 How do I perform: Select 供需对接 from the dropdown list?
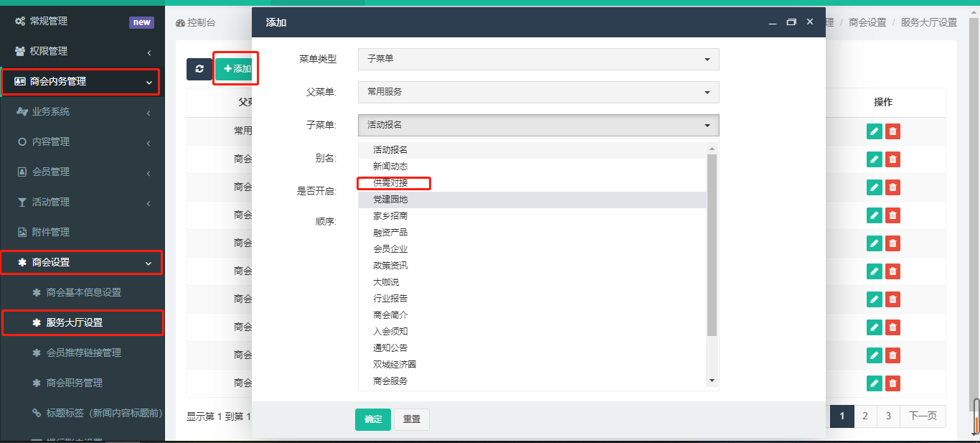[x=390, y=183]
